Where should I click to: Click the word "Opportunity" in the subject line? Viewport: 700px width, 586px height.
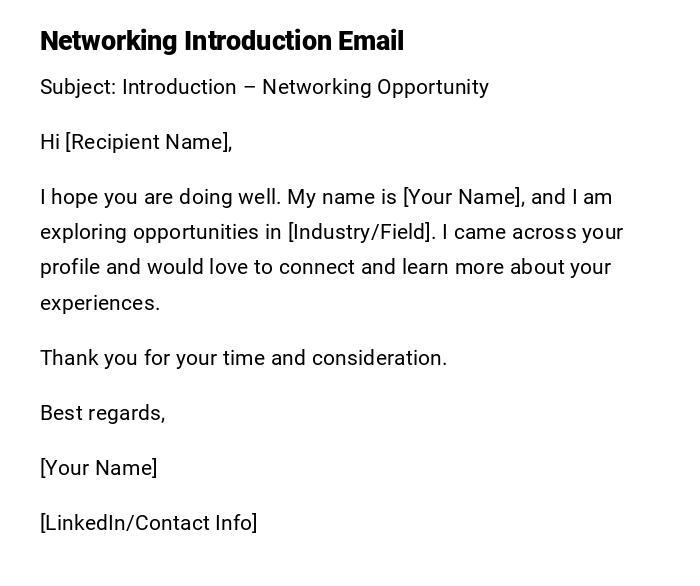coord(432,87)
